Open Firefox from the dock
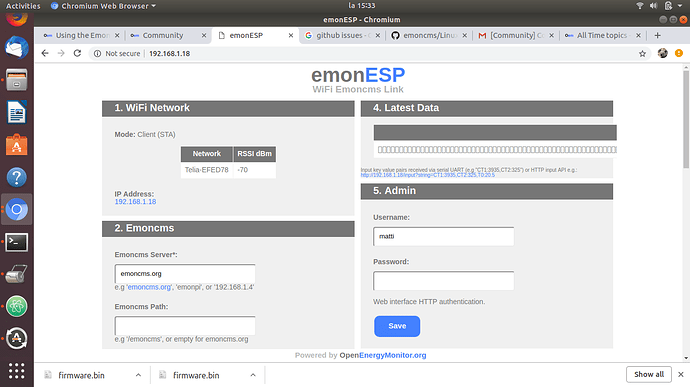The width and height of the screenshot is (690, 387). click(x=17, y=19)
